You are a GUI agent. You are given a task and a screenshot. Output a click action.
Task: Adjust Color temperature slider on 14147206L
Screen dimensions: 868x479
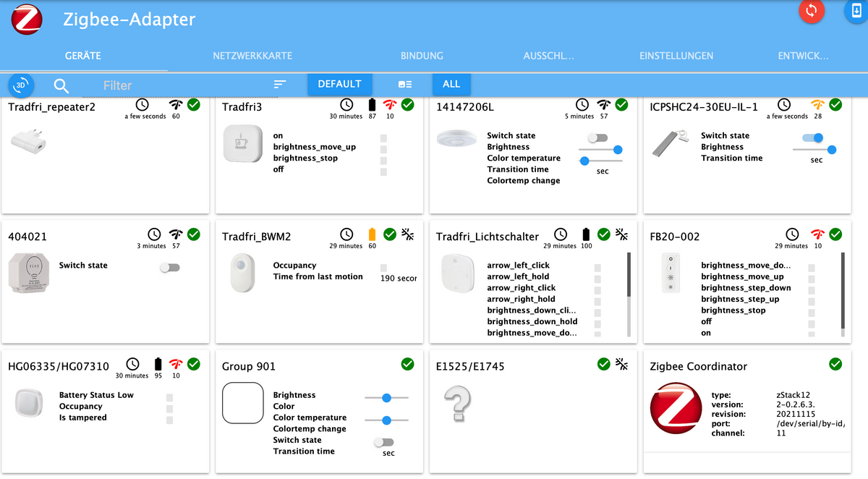(602, 161)
